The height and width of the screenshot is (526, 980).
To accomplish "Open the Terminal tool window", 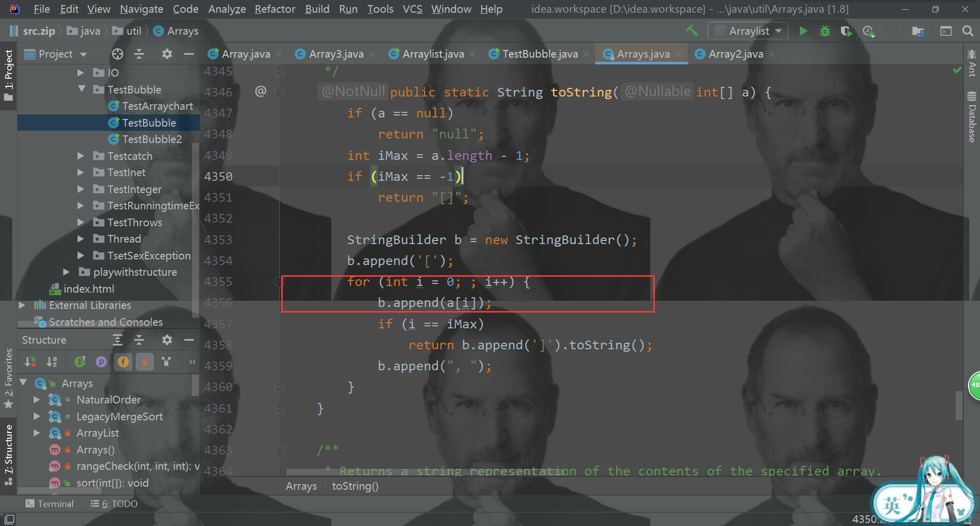I will pyautogui.click(x=50, y=504).
